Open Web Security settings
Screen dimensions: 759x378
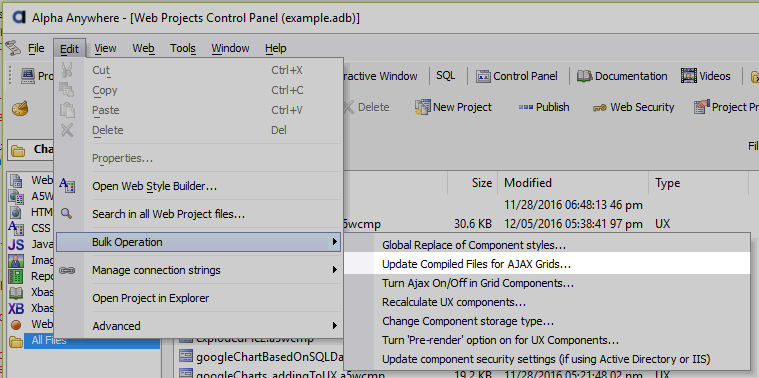click(x=633, y=107)
